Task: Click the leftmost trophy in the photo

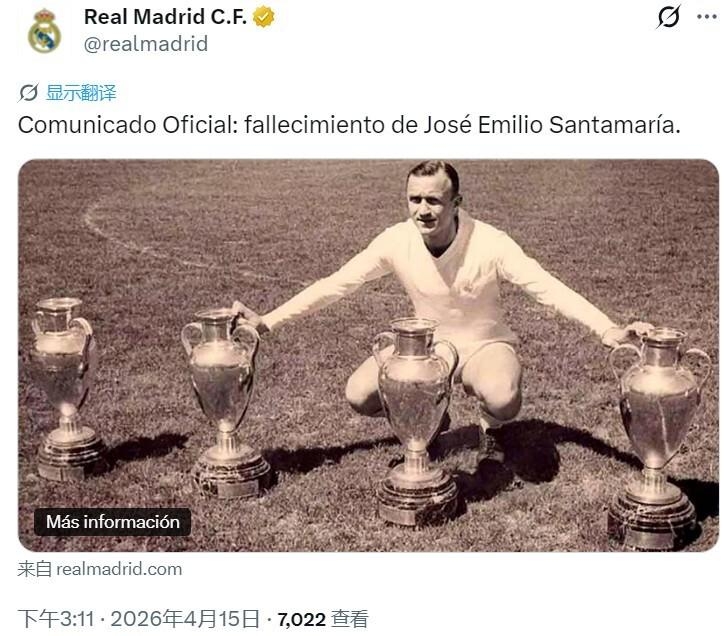Action: tap(65, 389)
